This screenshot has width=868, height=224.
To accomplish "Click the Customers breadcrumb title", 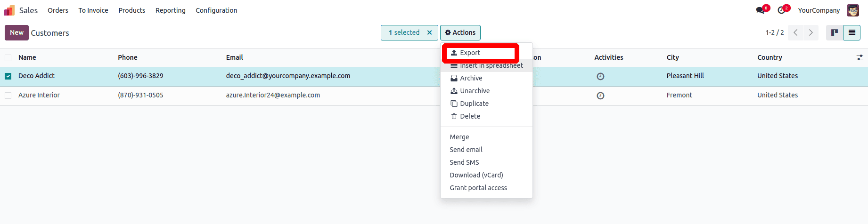I will click(x=50, y=33).
